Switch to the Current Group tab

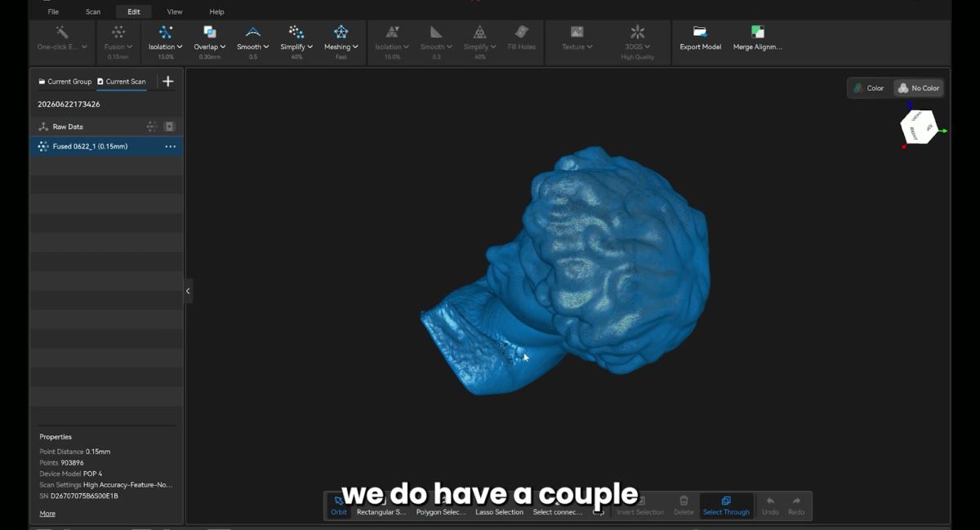point(65,82)
